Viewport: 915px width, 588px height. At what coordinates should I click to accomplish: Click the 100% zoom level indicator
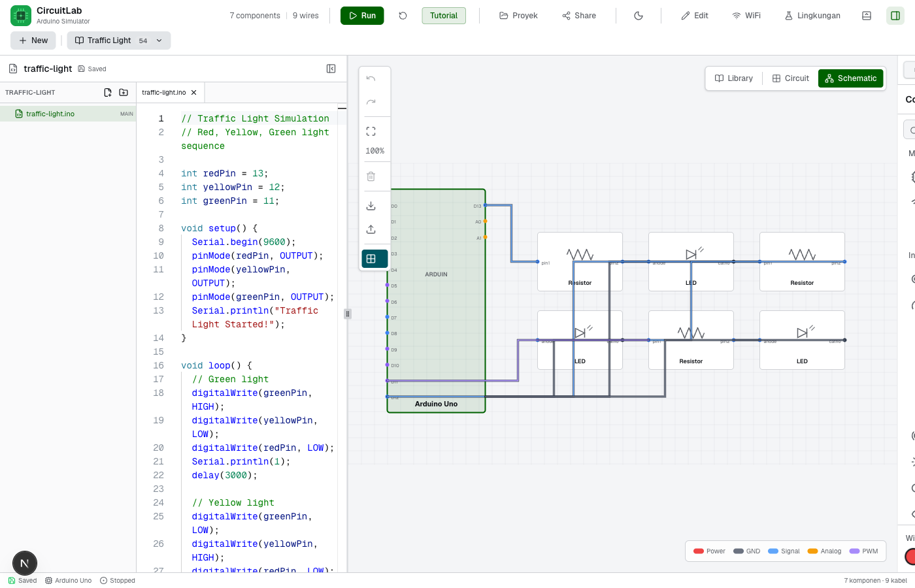[x=375, y=151]
